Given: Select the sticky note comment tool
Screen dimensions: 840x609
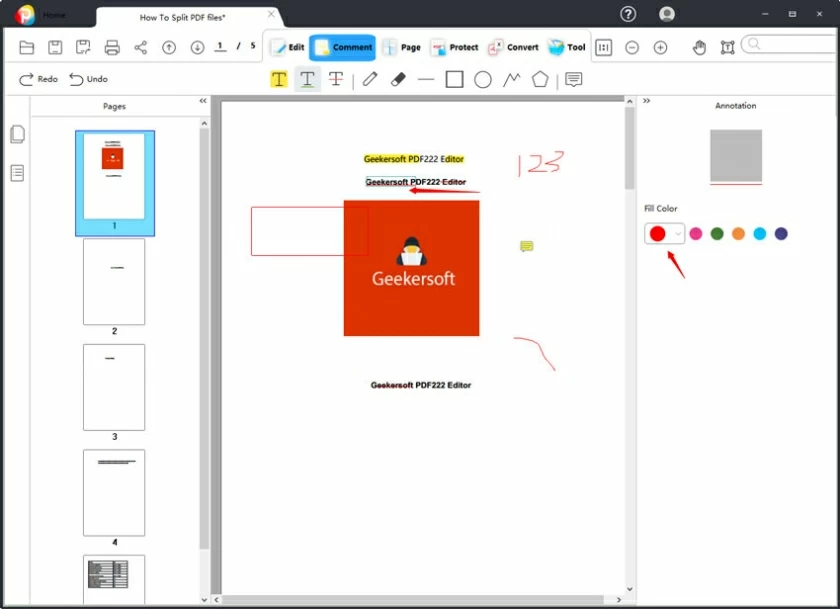Looking at the screenshot, I should tap(571, 79).
